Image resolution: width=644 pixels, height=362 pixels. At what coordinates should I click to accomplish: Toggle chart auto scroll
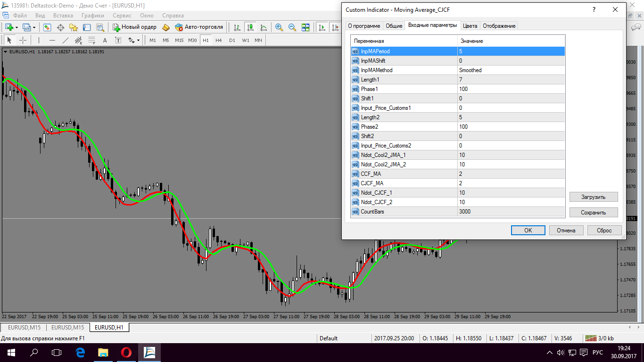[x=322, y=27]
